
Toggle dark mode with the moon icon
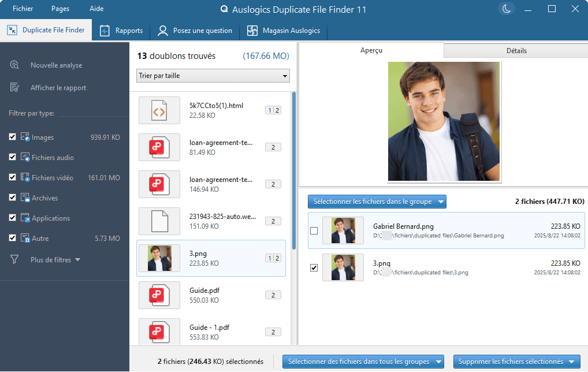pos(506,9)
